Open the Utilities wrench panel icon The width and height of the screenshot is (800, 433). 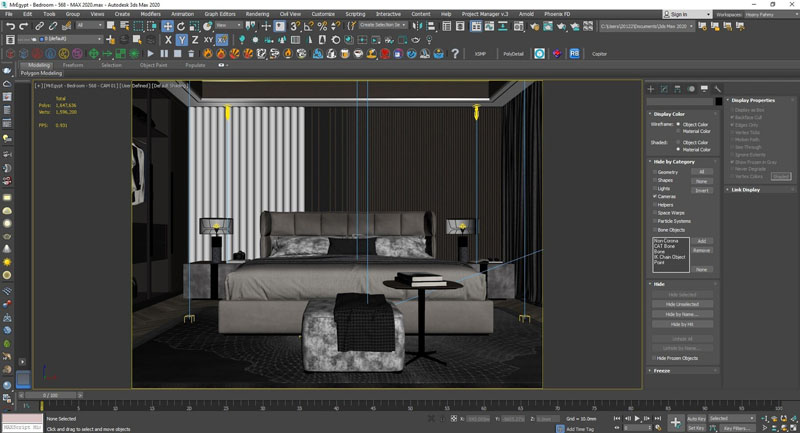coord(717,89)
